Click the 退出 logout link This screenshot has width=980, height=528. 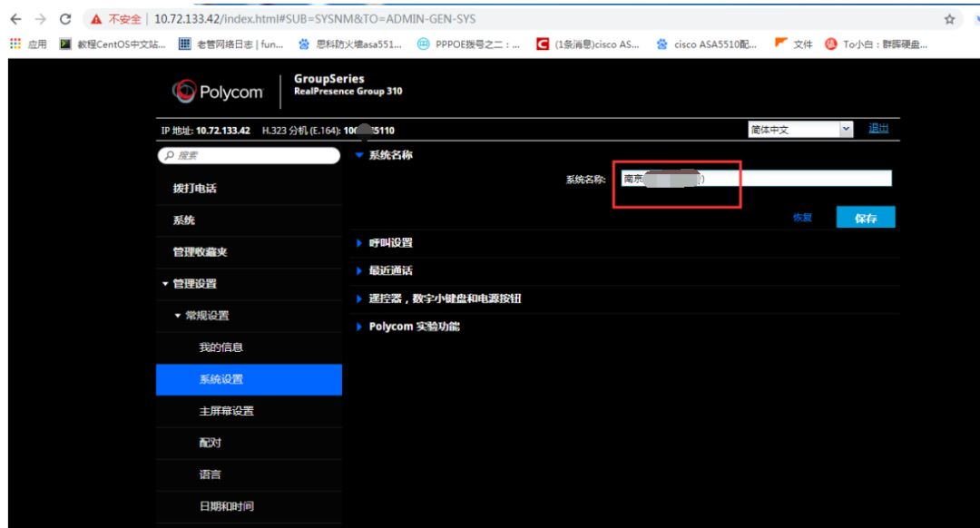click(x=877, y=129)
